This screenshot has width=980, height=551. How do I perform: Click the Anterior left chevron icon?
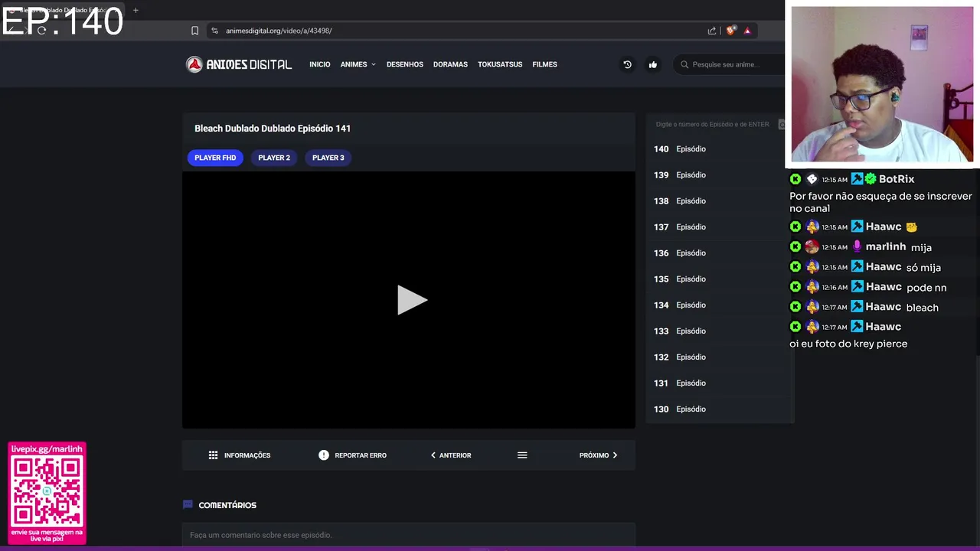click(433, 455)
